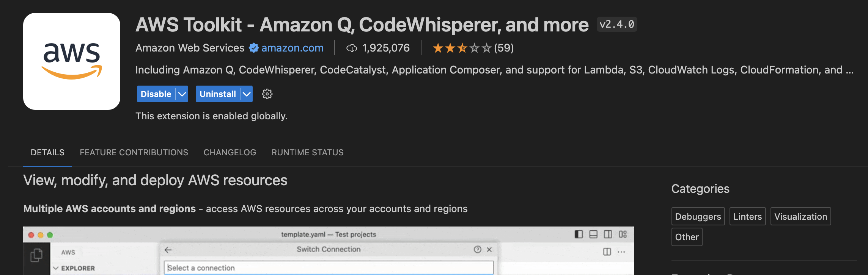Click the install count cloud icon
The image size is (868, 275).
[x=352, y=48]
